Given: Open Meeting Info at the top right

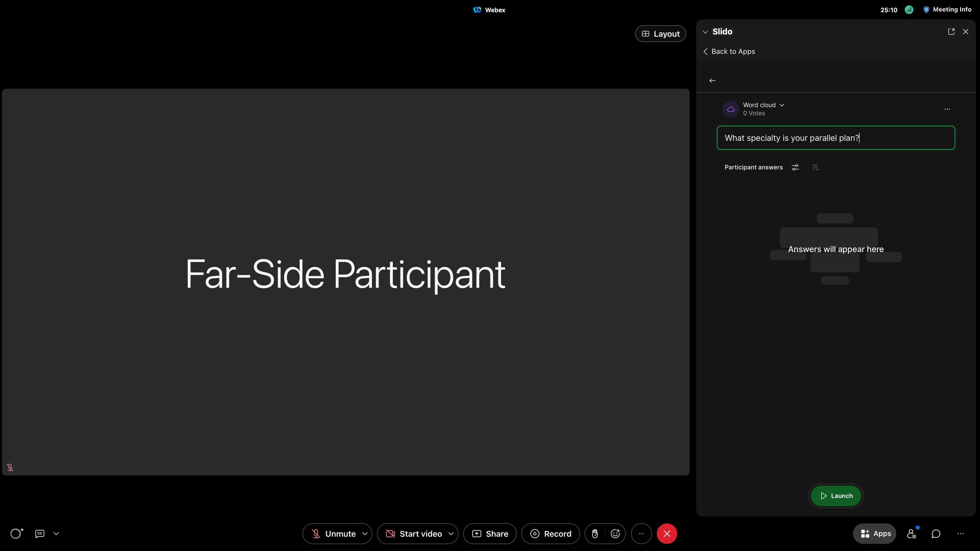Looking at the screenshot, I should (x=948, y=9).
